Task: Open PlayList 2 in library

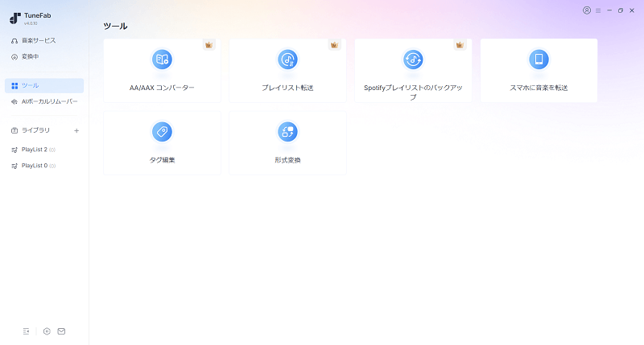Action: (x=44, y=150)
